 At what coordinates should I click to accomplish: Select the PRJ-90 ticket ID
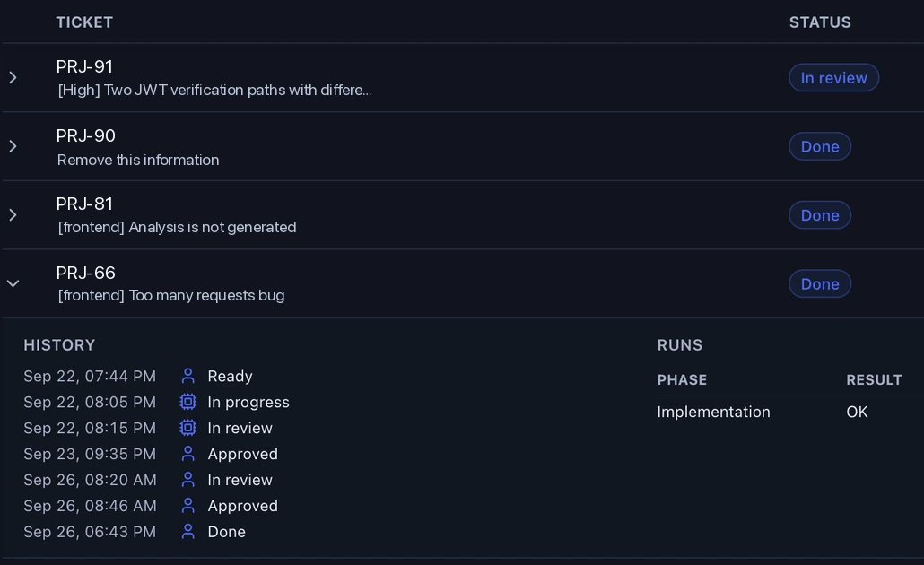85,135
